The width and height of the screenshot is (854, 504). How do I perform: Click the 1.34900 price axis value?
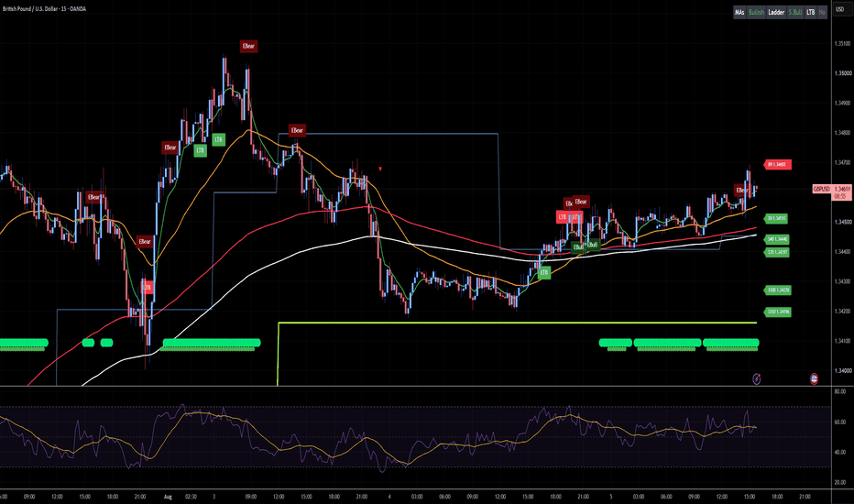(843, 103)
